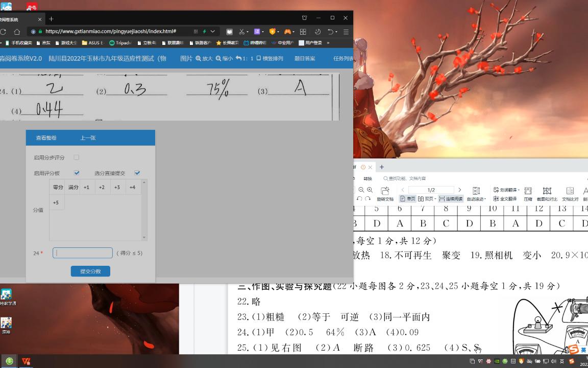Click the 缩小 zoom-out magnifier icon
This screenshot has height=368, width=588.
pos(218,58)
